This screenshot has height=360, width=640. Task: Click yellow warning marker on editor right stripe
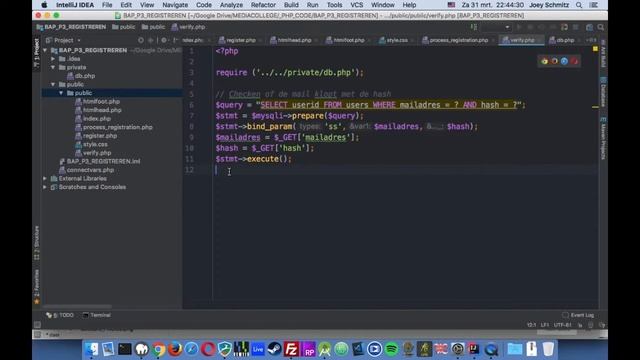[595, 107]
